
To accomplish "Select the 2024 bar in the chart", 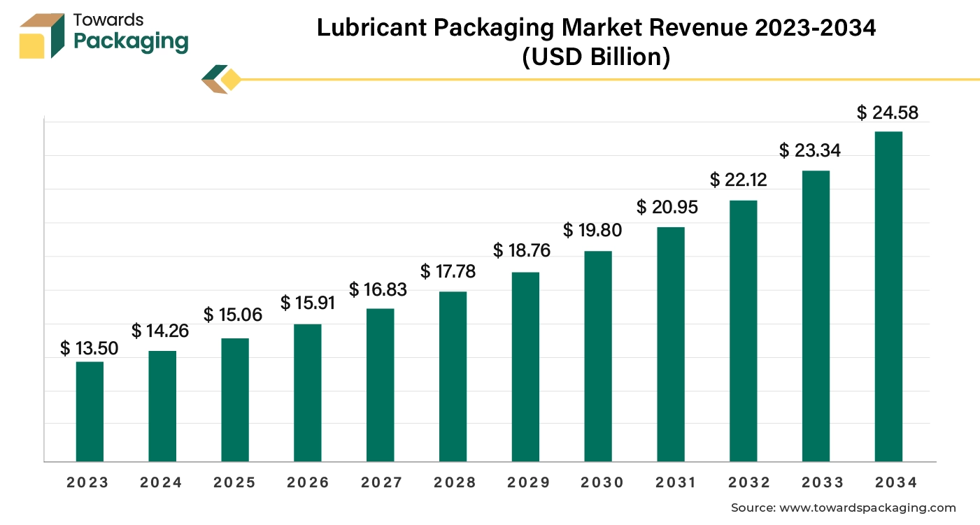I will click(162, 406).
